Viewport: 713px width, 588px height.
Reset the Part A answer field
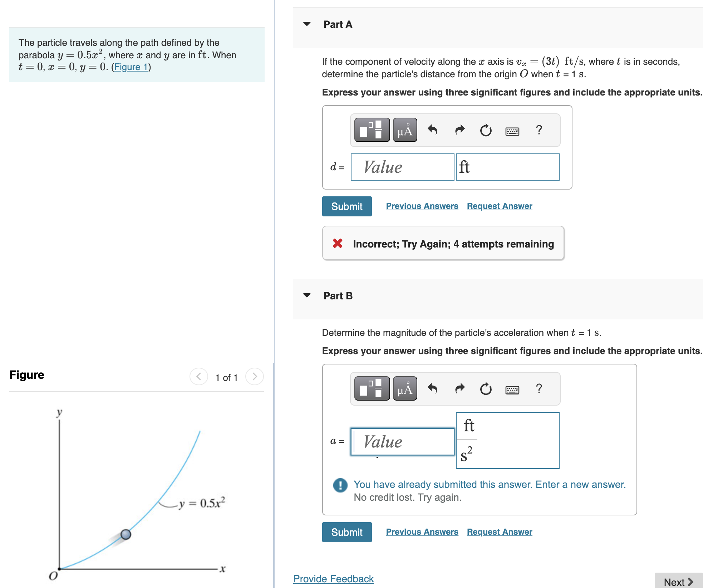486,130
